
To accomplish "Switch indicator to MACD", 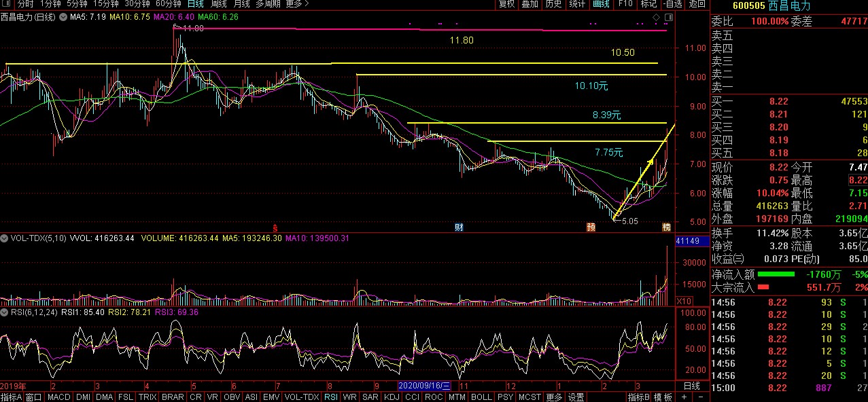I will tap(58, 397).
